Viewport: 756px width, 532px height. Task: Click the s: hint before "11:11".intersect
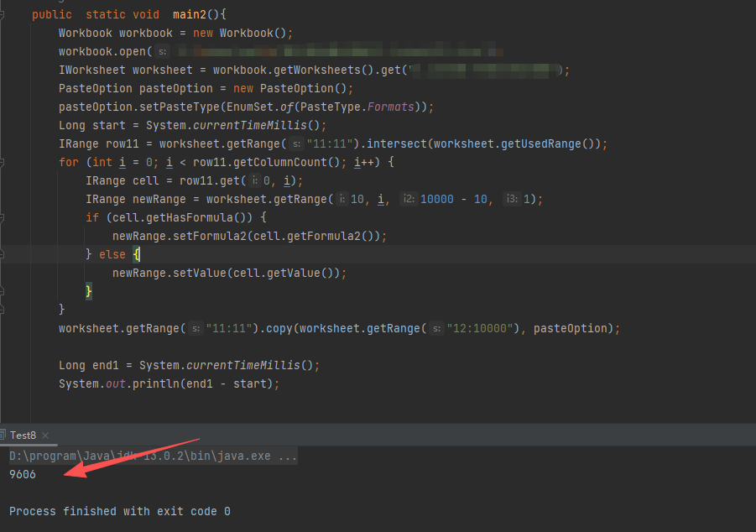296,144
